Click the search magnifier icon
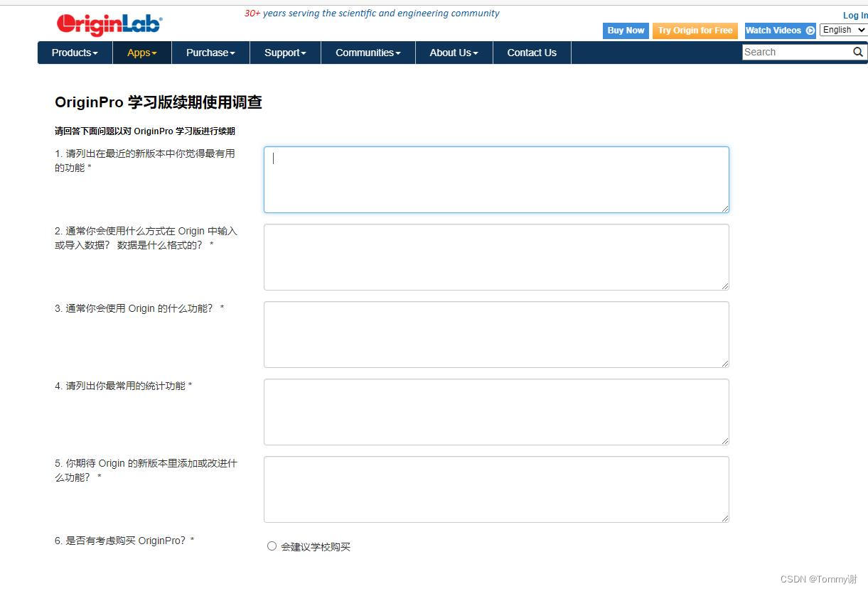 858,52
